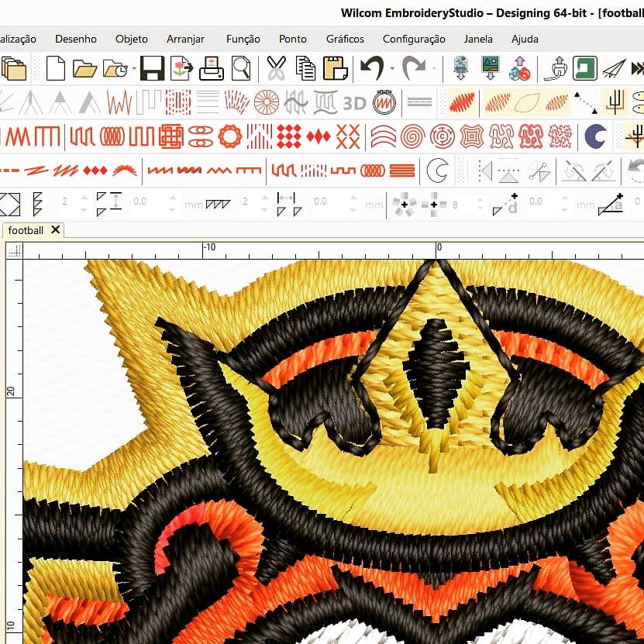Click the field showing value 8

coord(463,204)
